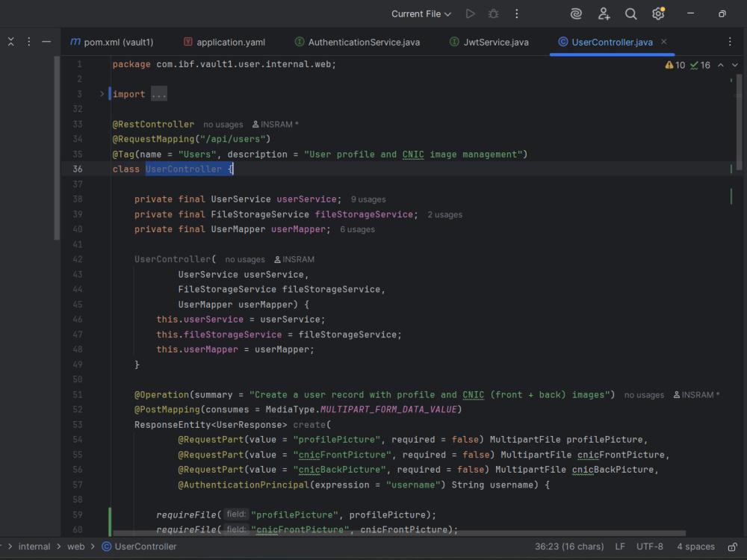Image resolution: width=747 pixels, height=560 pixels.
Task: Click MULTIPART_FORM_DATA_VALUE constant
Action: tap(388, 409)
